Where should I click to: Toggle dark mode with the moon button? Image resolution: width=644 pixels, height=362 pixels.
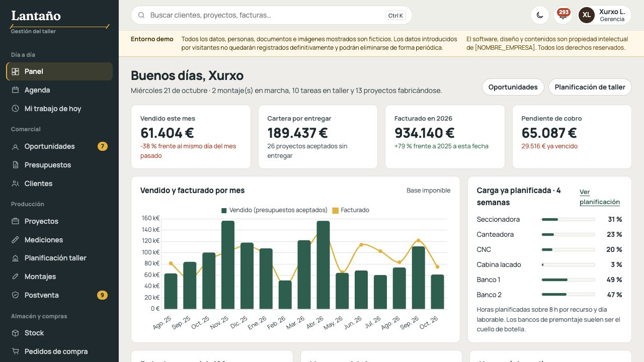(540, 15)
